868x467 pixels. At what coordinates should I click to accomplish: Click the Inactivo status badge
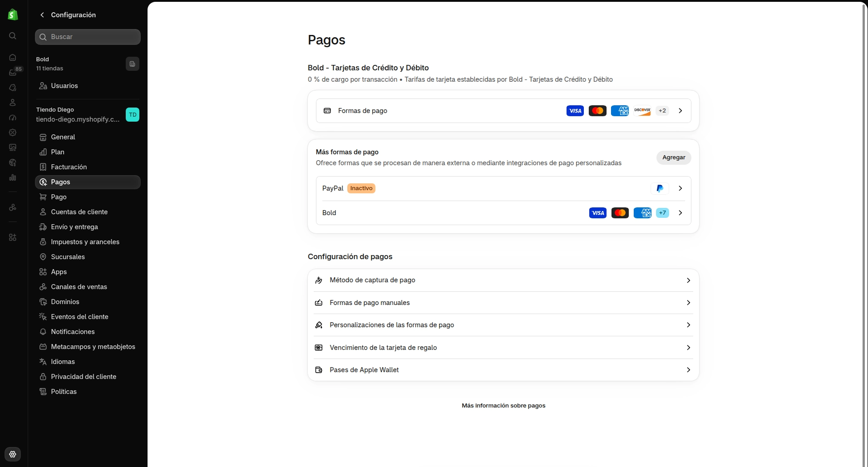click(x=361, y=188)
